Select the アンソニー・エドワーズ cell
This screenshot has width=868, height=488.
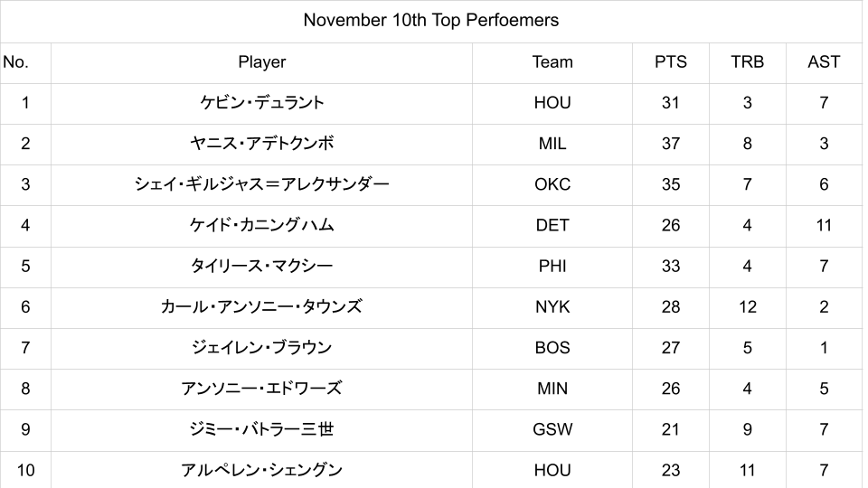(x=262, y=389)
